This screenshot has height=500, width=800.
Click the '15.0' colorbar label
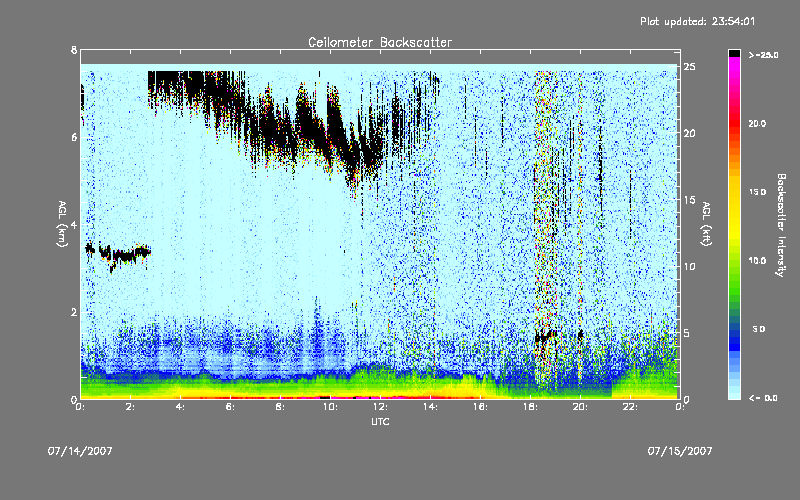pyautogui.click(x=757, y=192)
